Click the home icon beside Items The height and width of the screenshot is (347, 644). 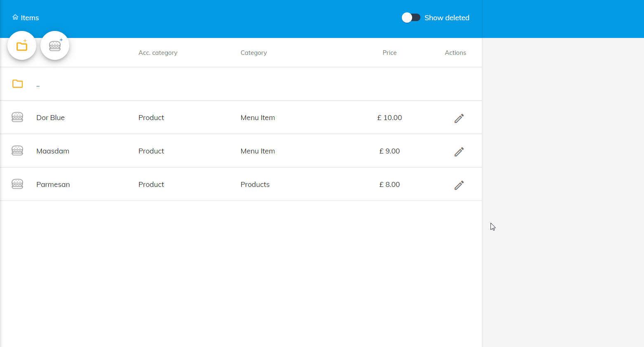(15, 17)
